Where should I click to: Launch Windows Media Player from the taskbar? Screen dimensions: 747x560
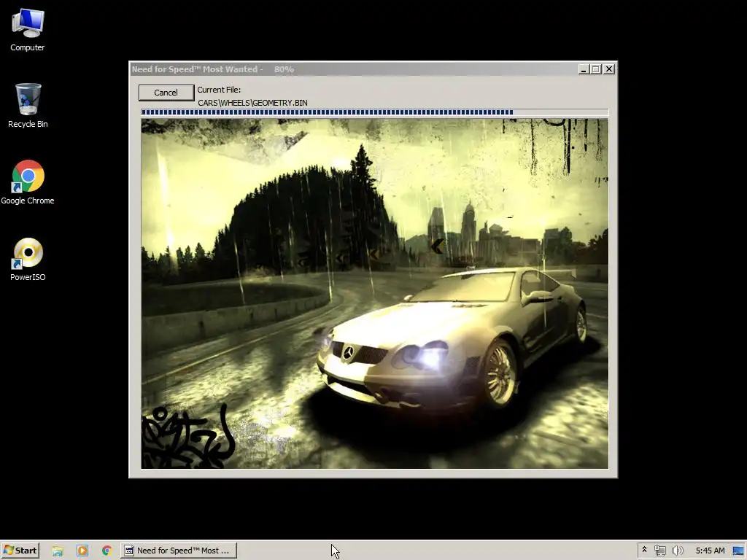tap(82, 551)
